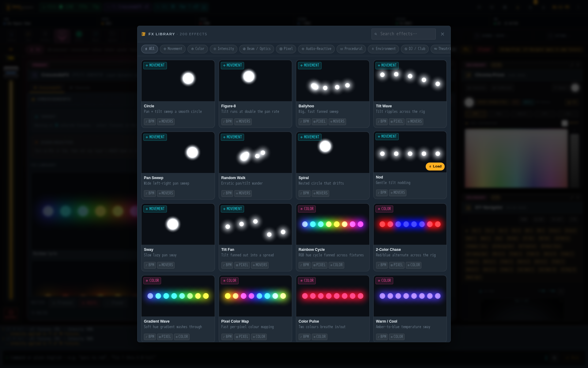Click the COLOR tag on Rainbow Cycle card

[336, 265]
